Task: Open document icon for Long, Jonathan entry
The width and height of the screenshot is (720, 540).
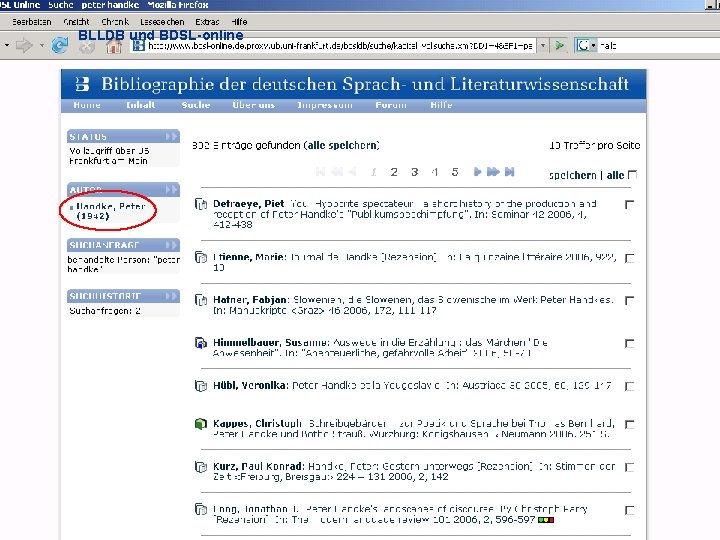Action: 201,509
